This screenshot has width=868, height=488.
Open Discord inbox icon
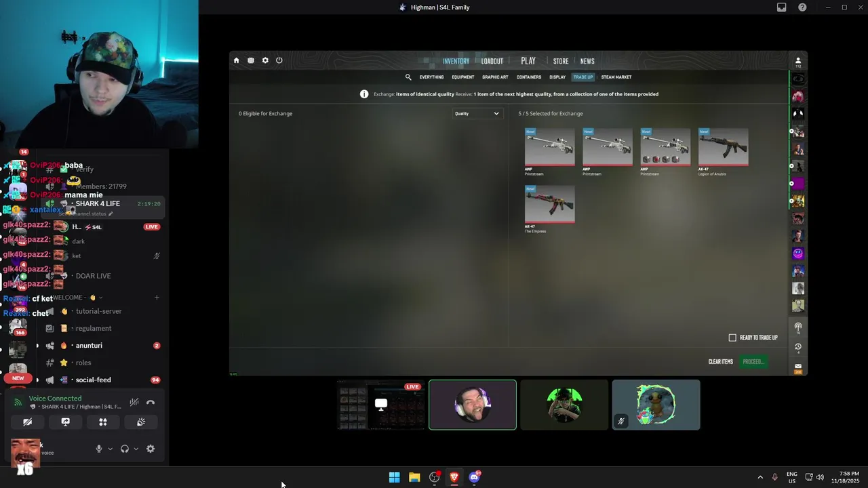pyautogui.click(x=782, y=7)
